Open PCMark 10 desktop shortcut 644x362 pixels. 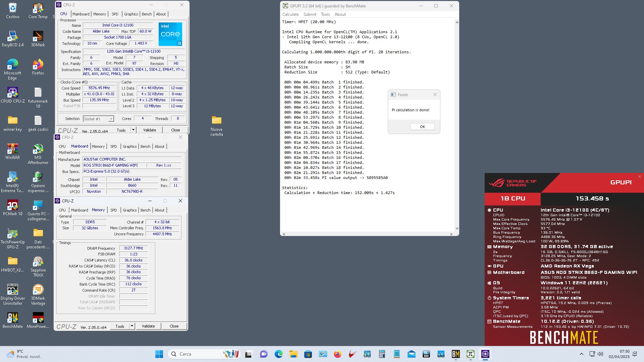[12, 207]
